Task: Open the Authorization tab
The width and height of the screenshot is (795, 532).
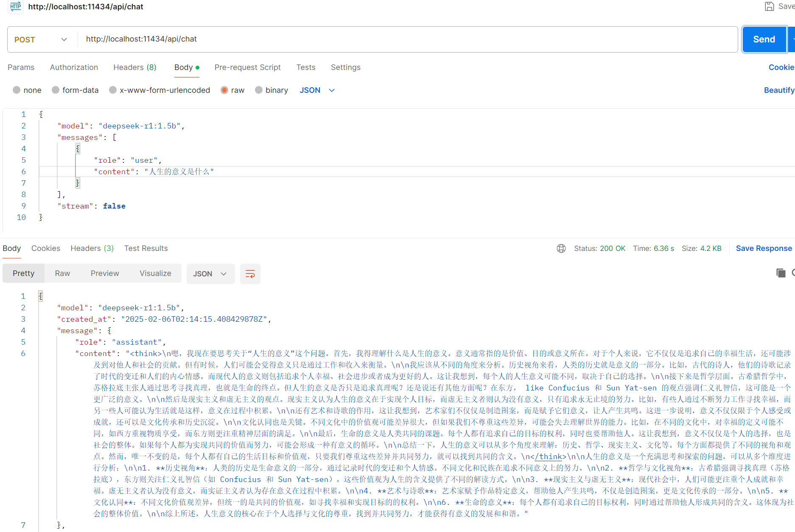Action: tap(74, 67)
